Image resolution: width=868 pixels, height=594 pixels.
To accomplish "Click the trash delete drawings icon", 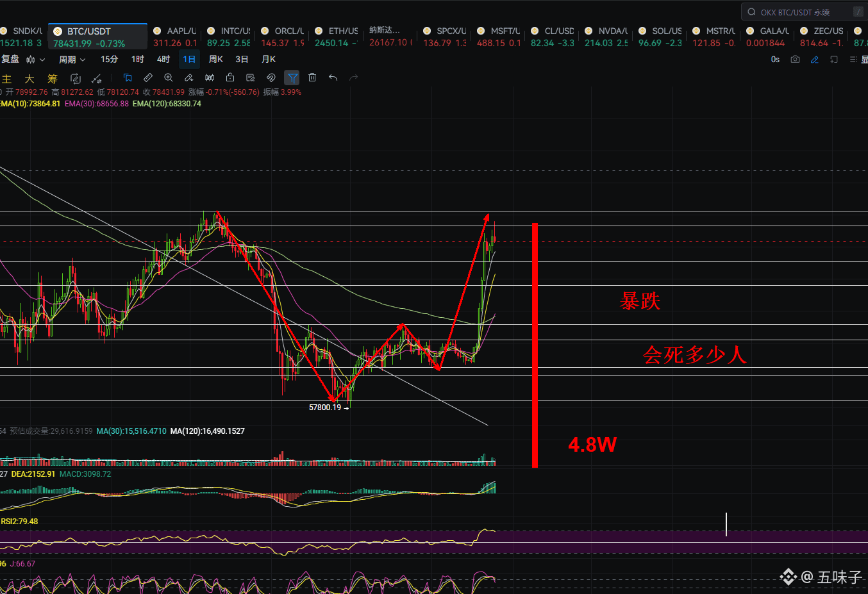I will (x=312, y=78).
